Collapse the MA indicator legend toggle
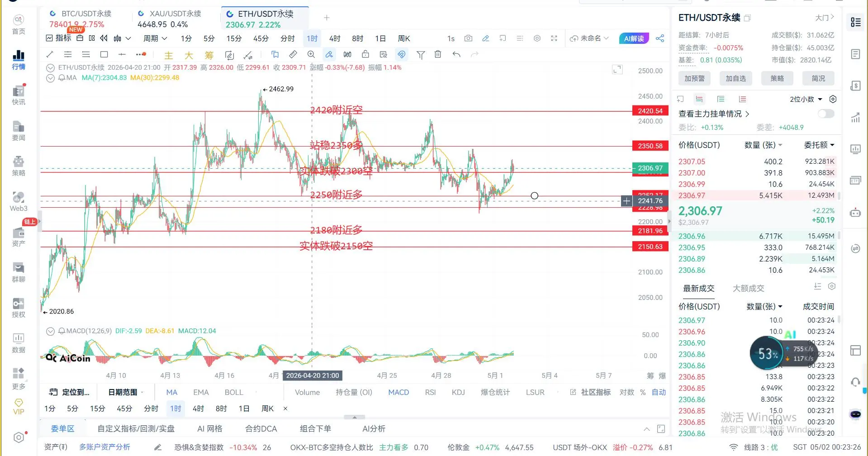Viewport: 868px width, 456px height. (51, 78)
